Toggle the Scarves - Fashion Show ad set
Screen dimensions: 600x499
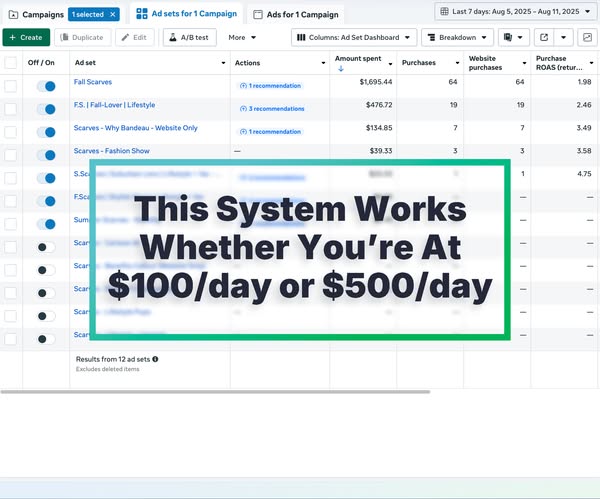coord(46,155)
